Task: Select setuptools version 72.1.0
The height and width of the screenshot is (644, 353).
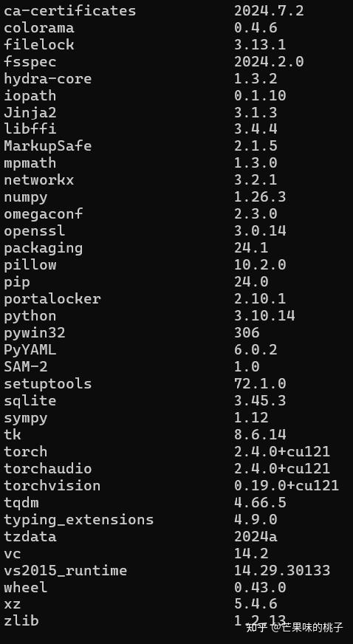Action: tap(260, 383)
